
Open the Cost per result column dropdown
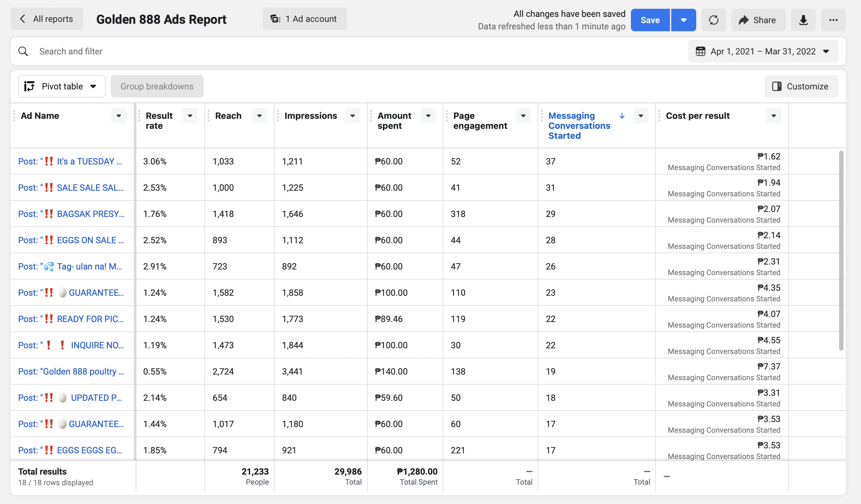[773, 116]
